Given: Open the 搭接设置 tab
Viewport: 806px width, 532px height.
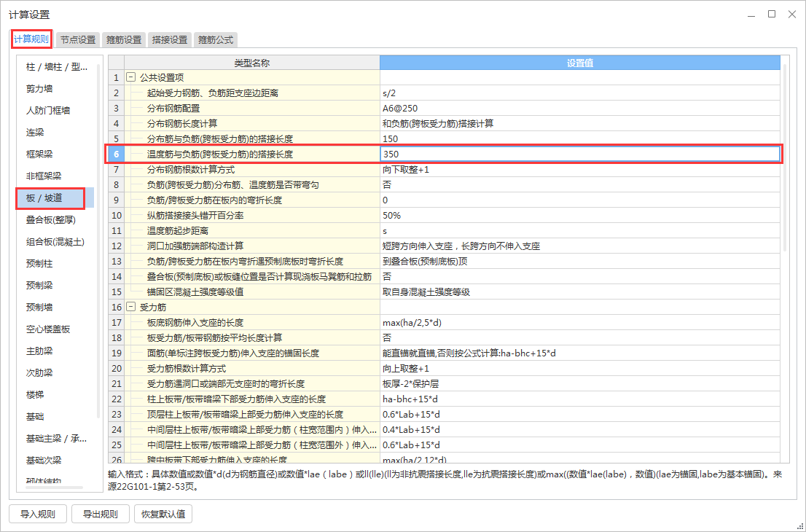Looking at the screenshot, I should [x=170, y=39].
